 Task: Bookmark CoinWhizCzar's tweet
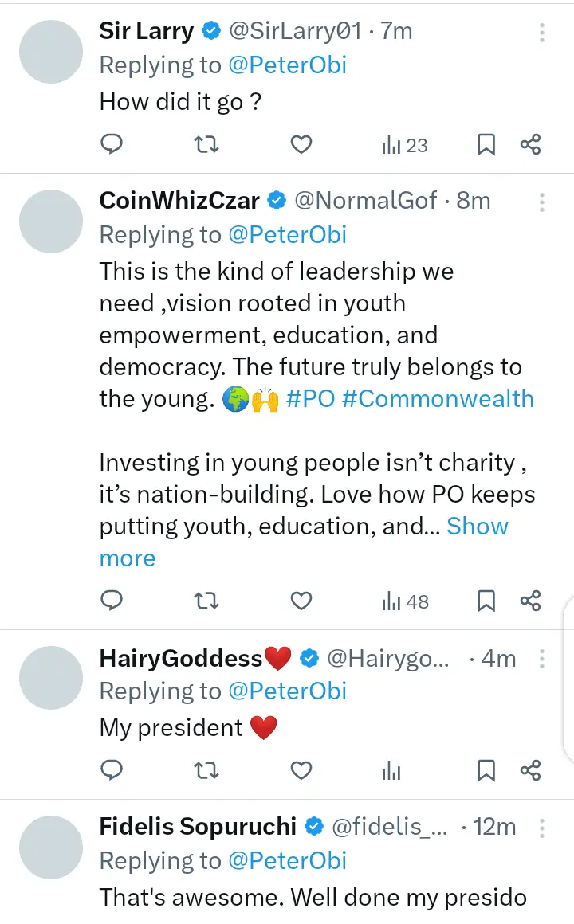point(486,601)
